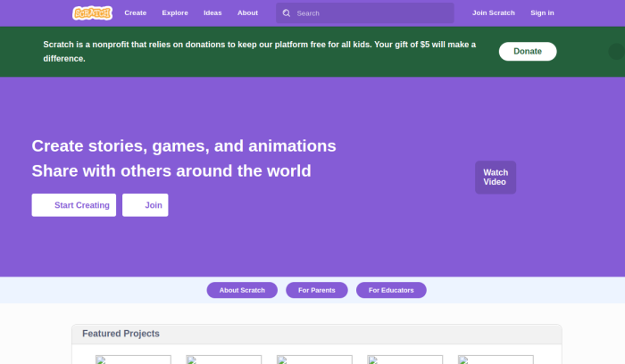
Task: Focus the Search input field
Action: pos(372,13)
